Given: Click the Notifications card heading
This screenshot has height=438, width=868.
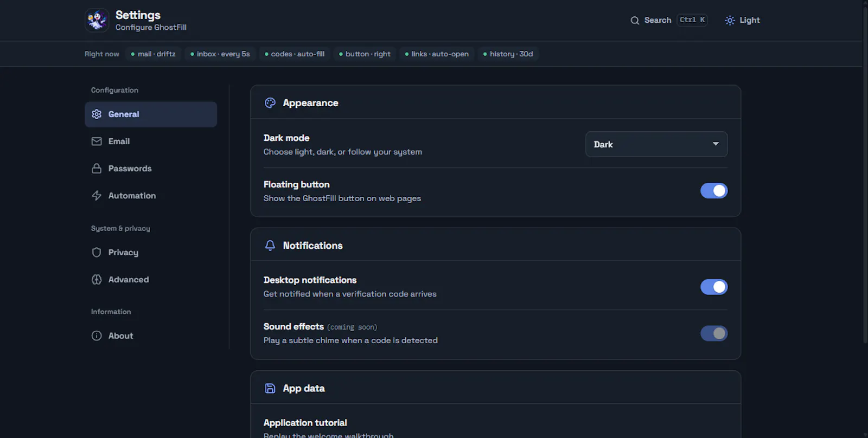Looking at the screenshot, I should pyautogui.click(x=312, y=246).
